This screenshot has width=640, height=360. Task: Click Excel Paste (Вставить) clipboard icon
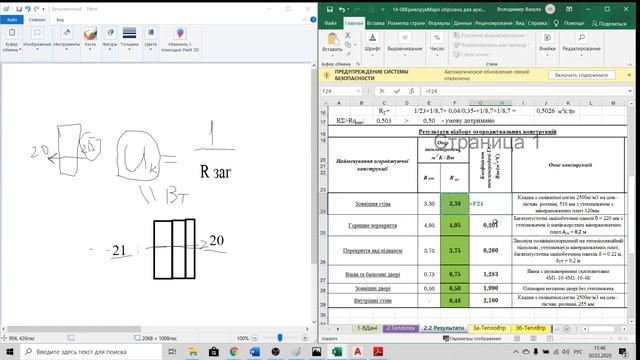(332, 40)
